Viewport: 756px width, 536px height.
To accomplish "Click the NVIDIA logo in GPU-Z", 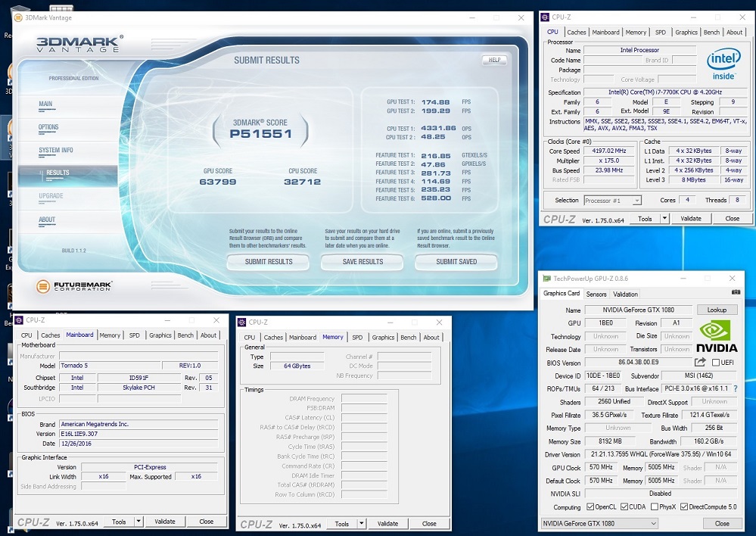I will [x=717, y=336].
